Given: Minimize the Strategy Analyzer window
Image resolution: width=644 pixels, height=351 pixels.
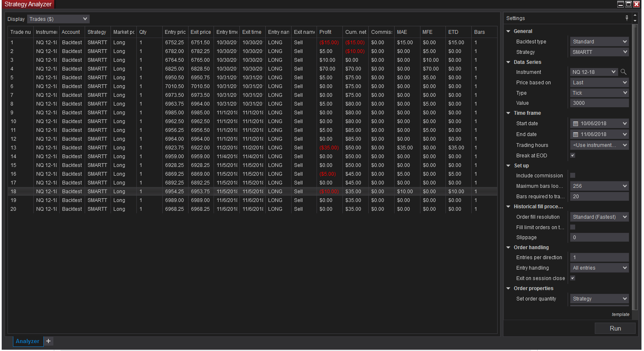Looking at the screenshot, I should [621, 4].
